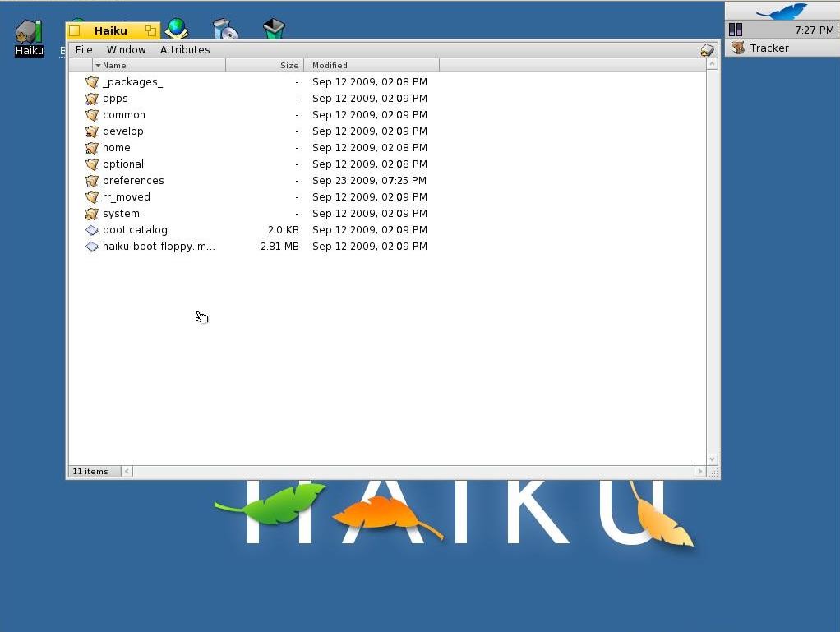Screen dimensions: 840x632
Task: Select the Haiku disk desktop icon
Action: pos(29,31)
